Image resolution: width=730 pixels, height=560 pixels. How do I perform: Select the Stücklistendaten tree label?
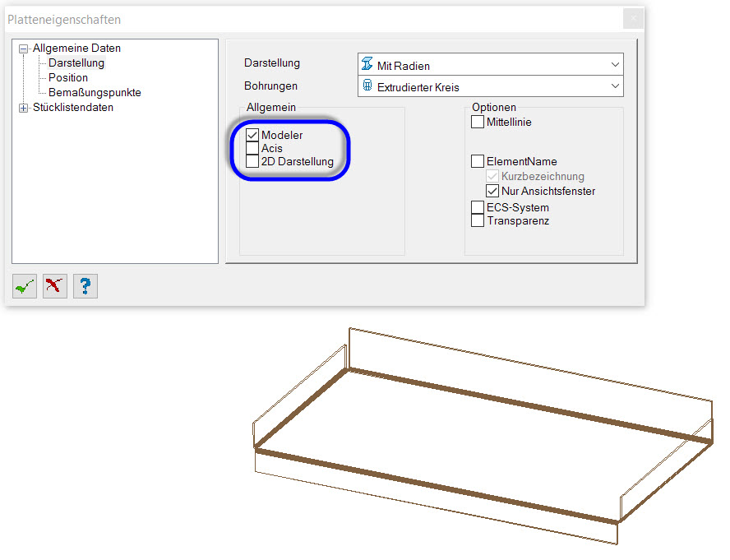point(73,107)
